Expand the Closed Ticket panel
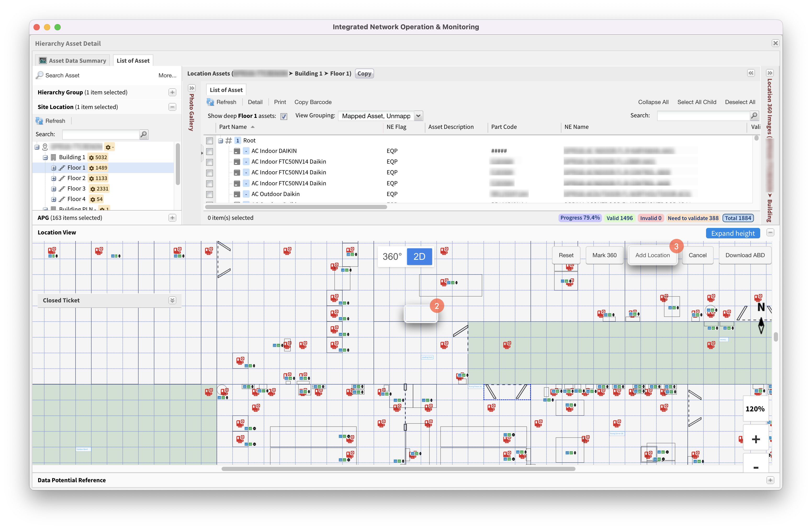Image resolution: width=812 pixels, height=529 pixels. [172, 300]
